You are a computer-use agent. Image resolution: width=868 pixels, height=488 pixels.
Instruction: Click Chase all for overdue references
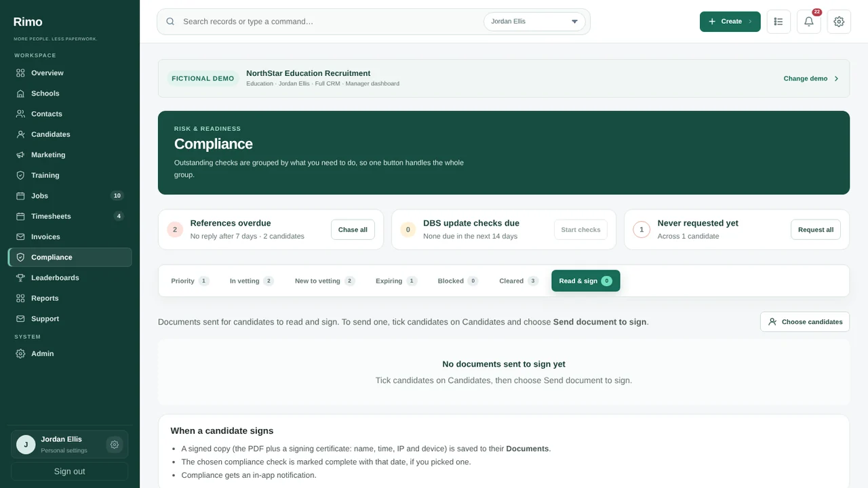(353, 230)
